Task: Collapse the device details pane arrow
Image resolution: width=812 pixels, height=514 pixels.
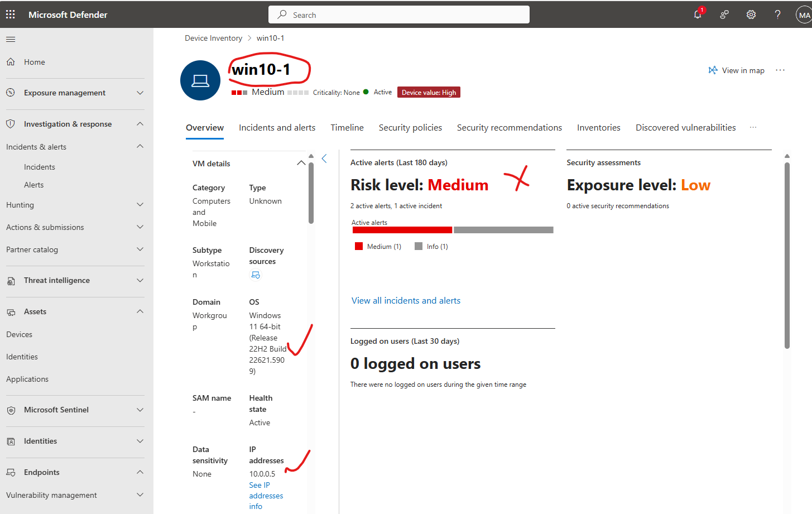Action: click(324, 158)
